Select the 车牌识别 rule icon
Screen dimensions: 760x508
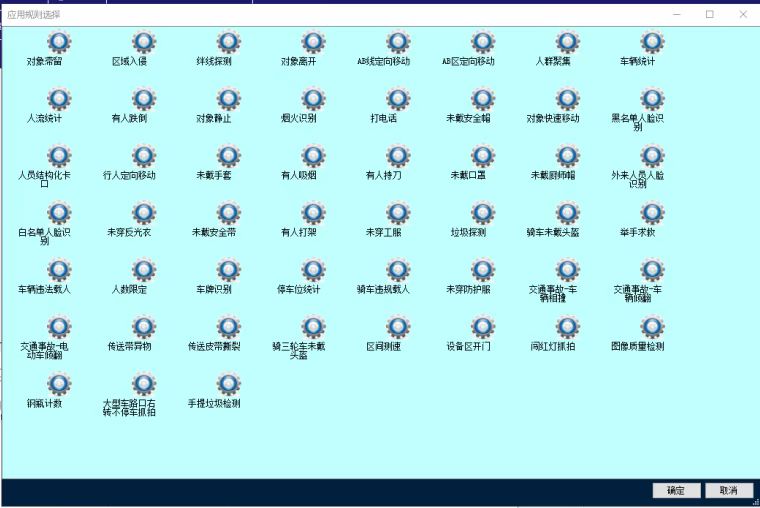click(x=228, y=270)
